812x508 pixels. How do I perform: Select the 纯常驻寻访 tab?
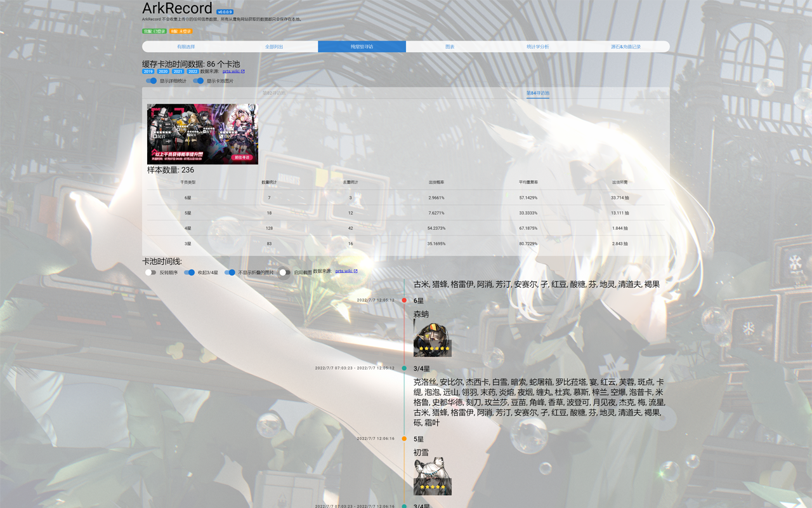pyautogui.click(x=362, y=46)
